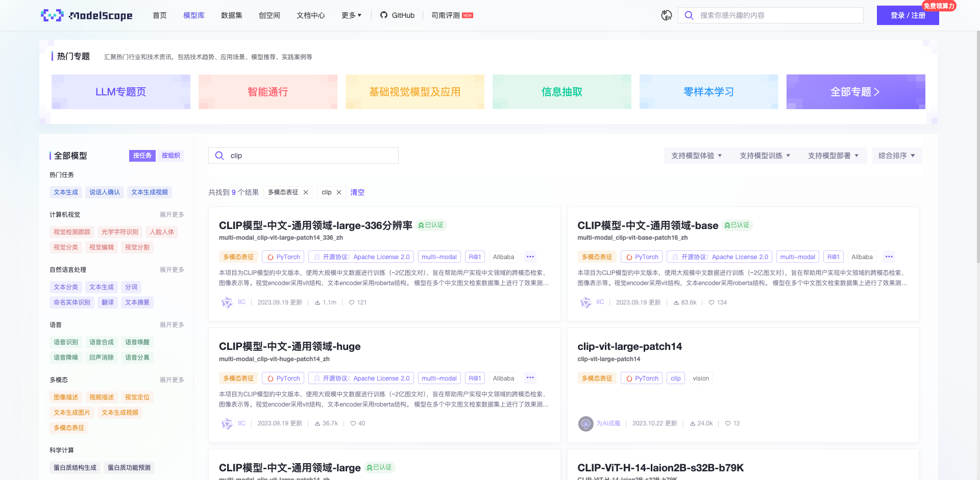Open clip-vit-large-patch14 model title
The image size is (980, 480).
(x=629, y=346)
